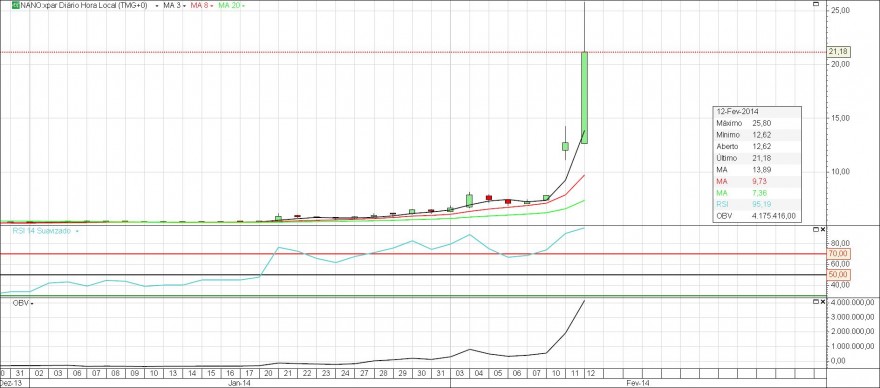Viewport: 880px width, 388px height.
Task: Select the 21,18 last price marker
Action: point(838,52)
